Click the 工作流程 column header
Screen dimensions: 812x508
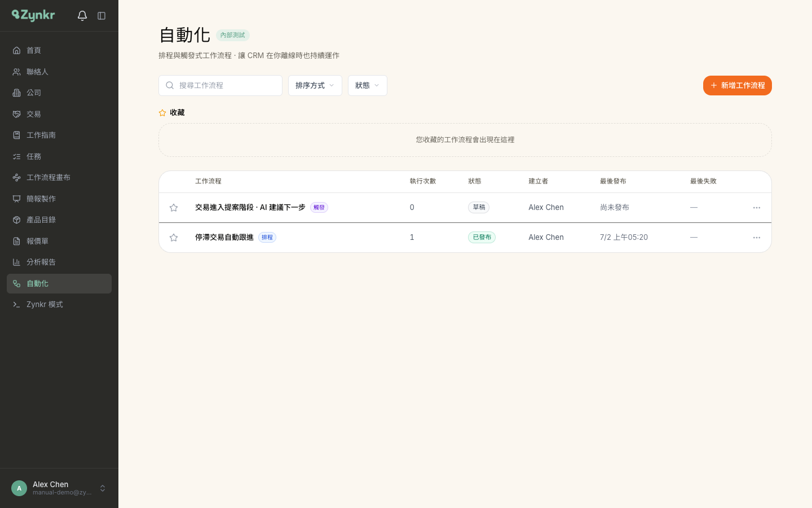208,181
